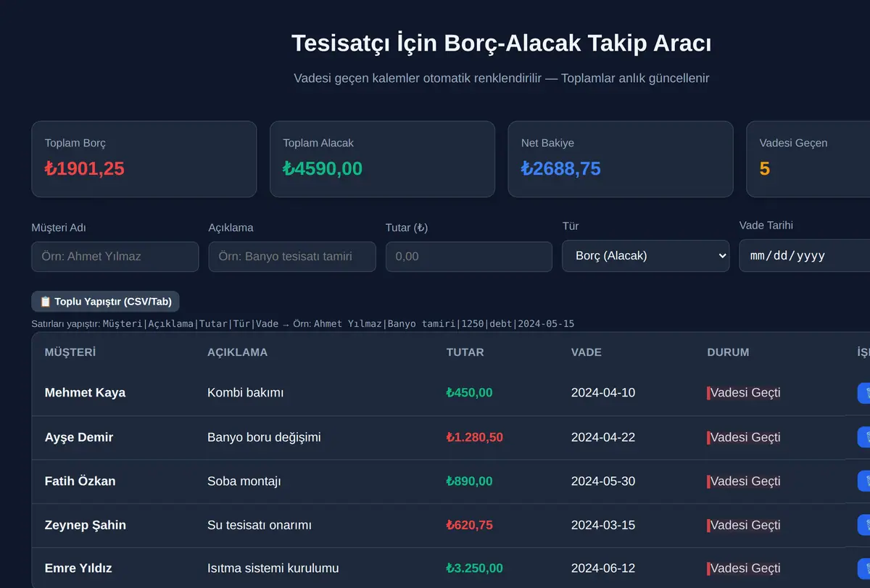The width and height of the screenshot is (870, 588).
Task: Click the Isıtma sistemi kurulumu description
Action: [x=273, y=568]
